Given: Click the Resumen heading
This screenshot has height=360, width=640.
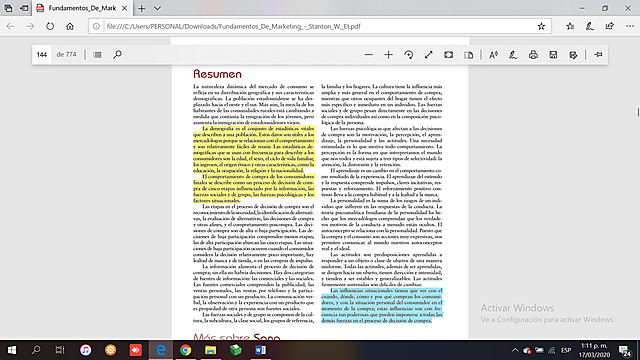Looking at the screenshot, I should point(218,74).
